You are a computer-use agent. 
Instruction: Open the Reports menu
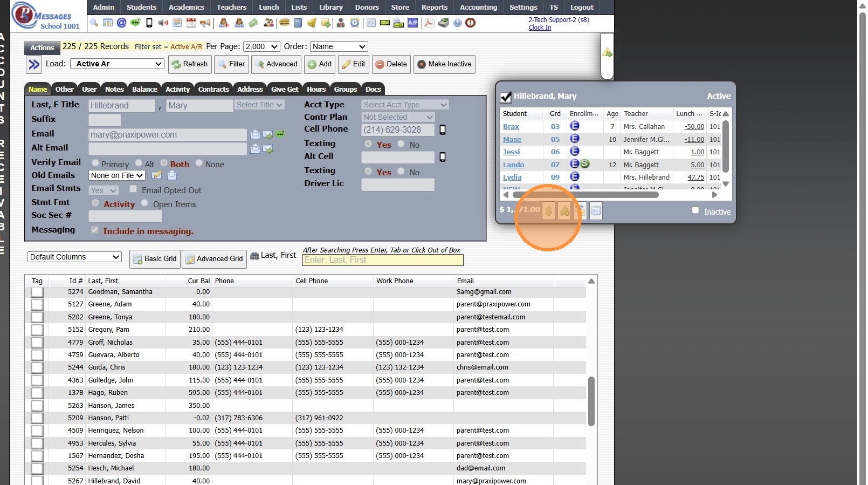[435, 7]
